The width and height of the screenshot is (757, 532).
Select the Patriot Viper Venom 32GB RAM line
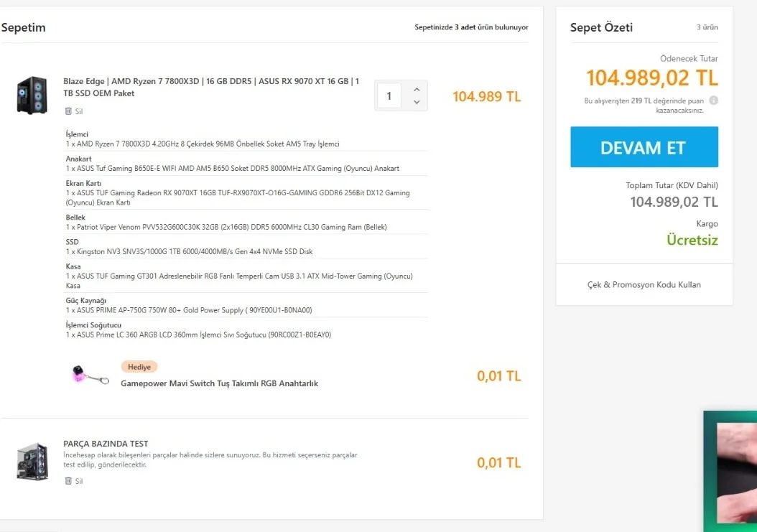pyautogui.click(x=226, y=228)
